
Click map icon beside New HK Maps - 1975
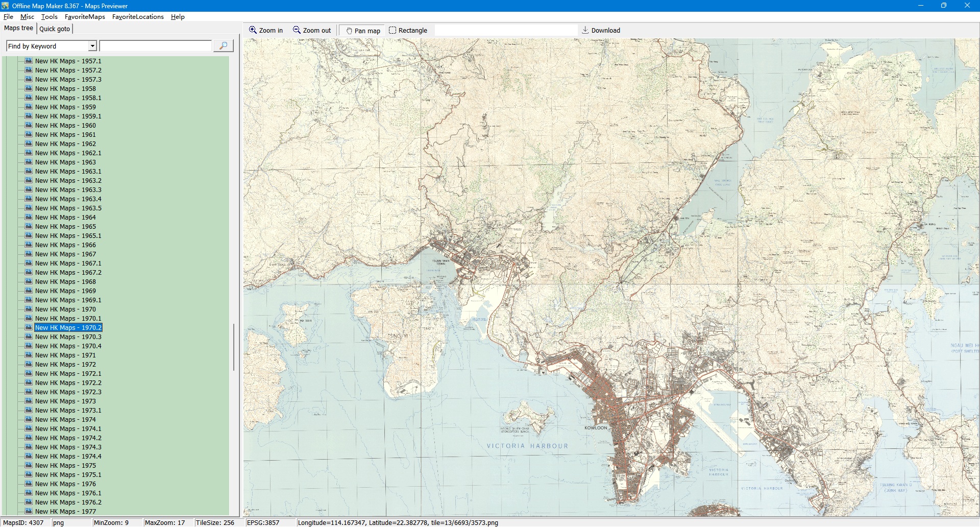tap(29, 465)
